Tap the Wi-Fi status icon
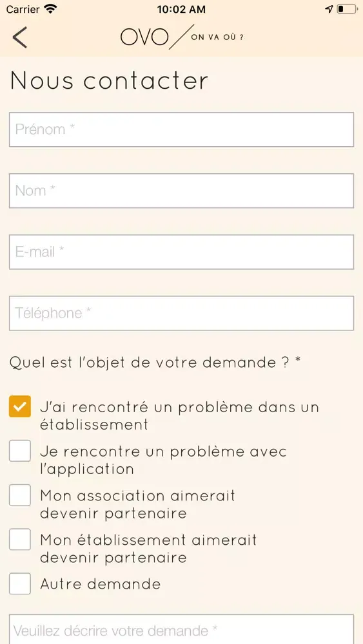The width and height of the screenshot is (363, 644). [50, 9]
